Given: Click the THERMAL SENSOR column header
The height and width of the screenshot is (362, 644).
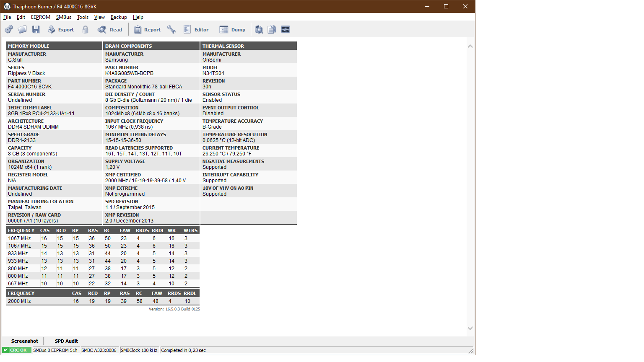Looking at the screenshot, I should (x=249, y=46).
